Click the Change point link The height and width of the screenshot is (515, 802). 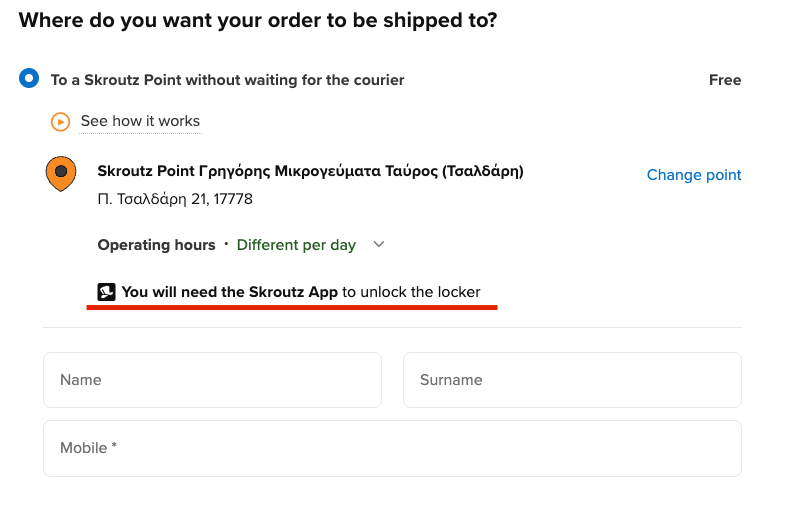694,175
